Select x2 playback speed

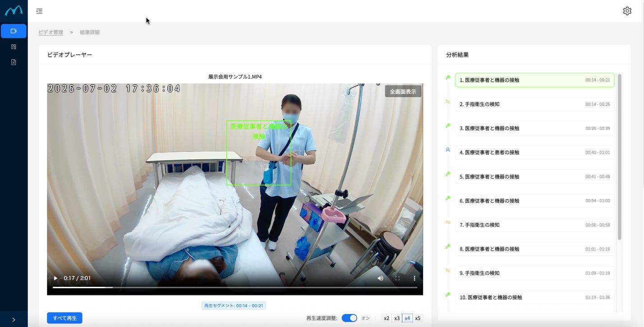pos(386,318)
